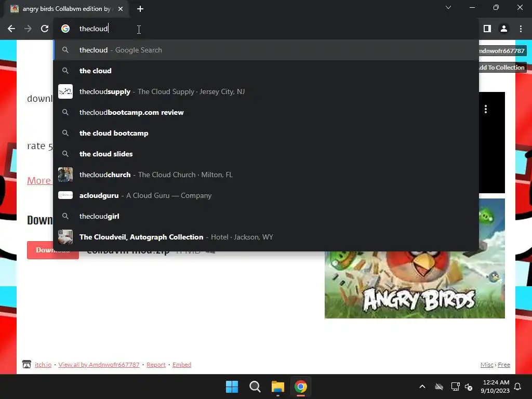Click the Amdnwofr667787 author badge
This screenshot has width=532, height=399.
[x=502, y=51]
